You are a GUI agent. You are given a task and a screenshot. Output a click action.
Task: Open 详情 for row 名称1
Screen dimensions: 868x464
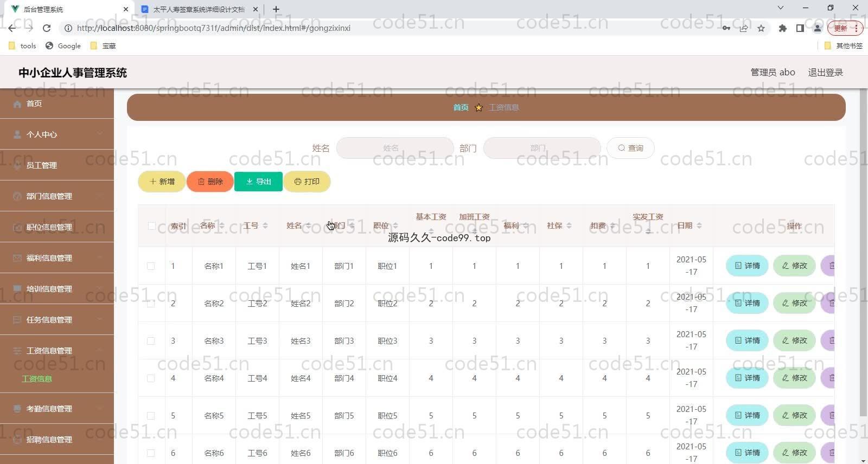pyautogui.click(x=747, y=266)
